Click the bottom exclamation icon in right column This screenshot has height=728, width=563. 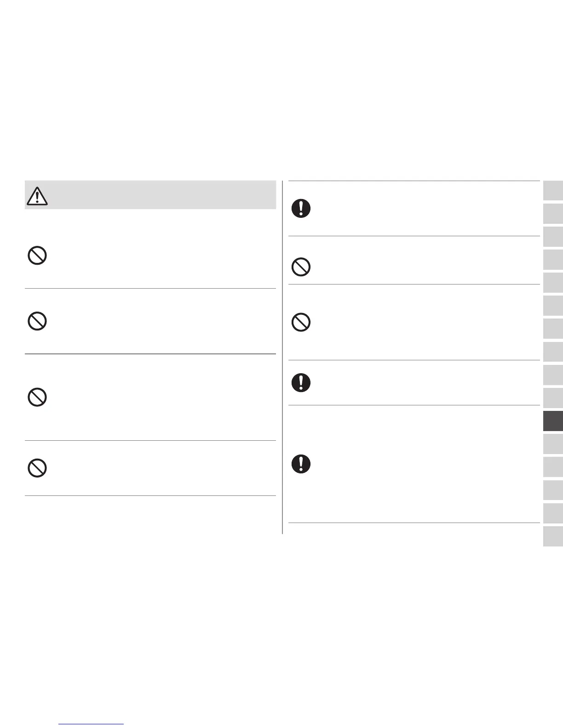(x=301, y=464)
